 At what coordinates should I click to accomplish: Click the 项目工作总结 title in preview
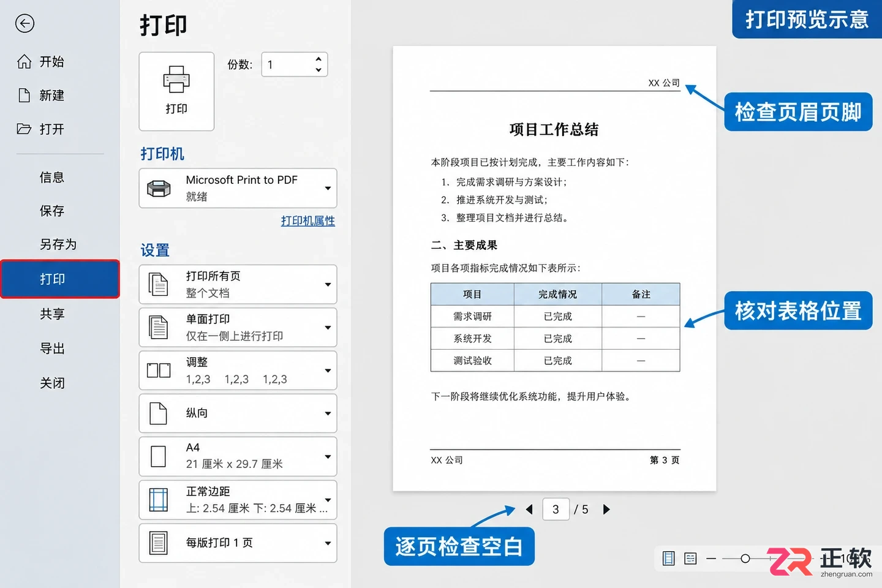[x=554, y=129]
